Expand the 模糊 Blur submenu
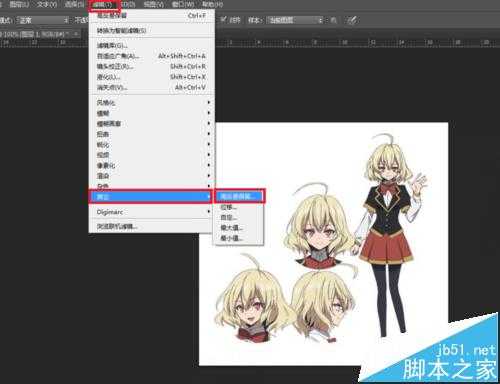 click(x=152, y=113)
